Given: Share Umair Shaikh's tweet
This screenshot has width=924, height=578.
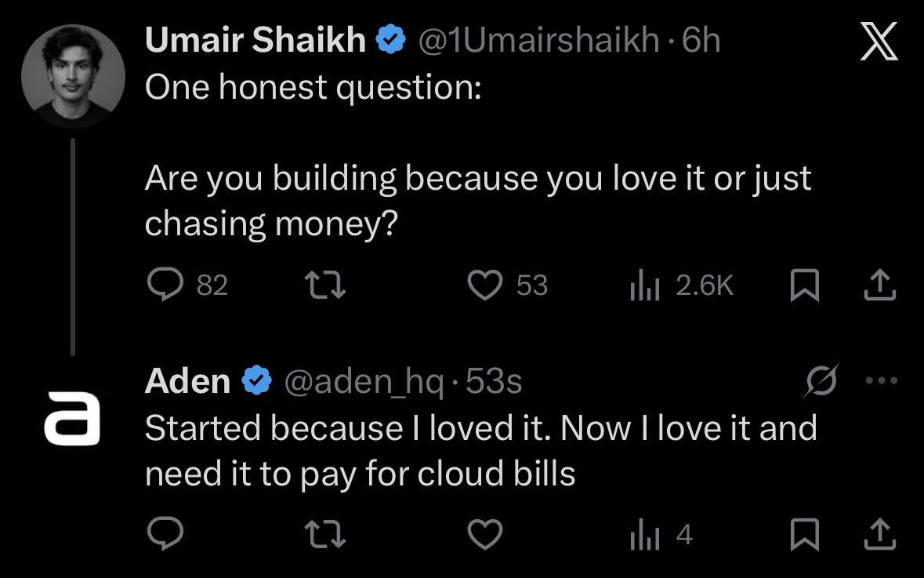Looking at the screenshot, I should (879, 285).
